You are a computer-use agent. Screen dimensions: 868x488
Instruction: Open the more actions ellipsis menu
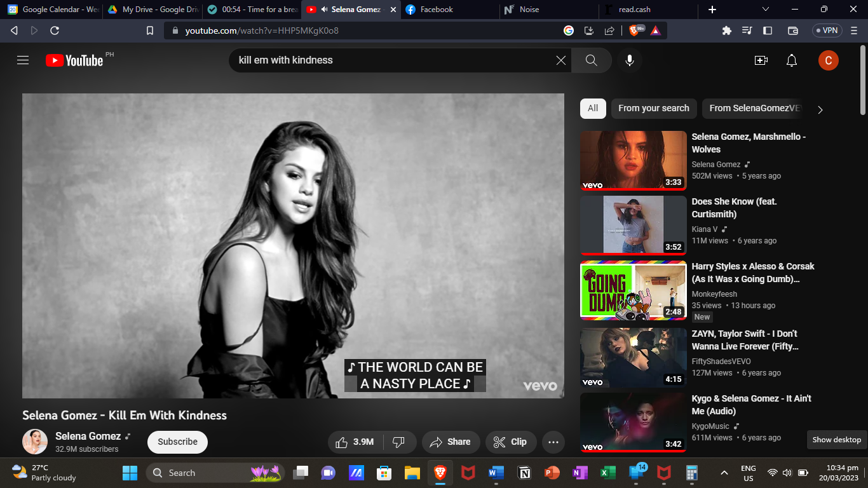553,442
